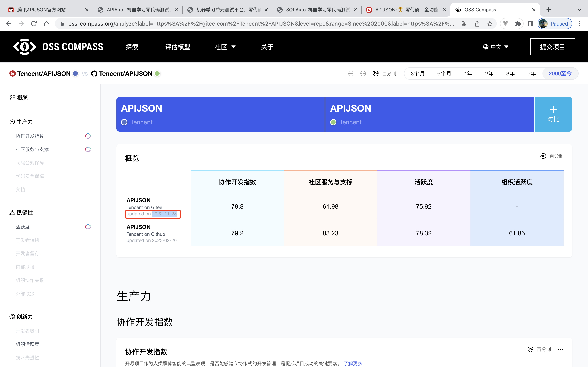588x367 pixels.
Task: Click the 对比 add comparison button
Action: (x=553, y=114)
